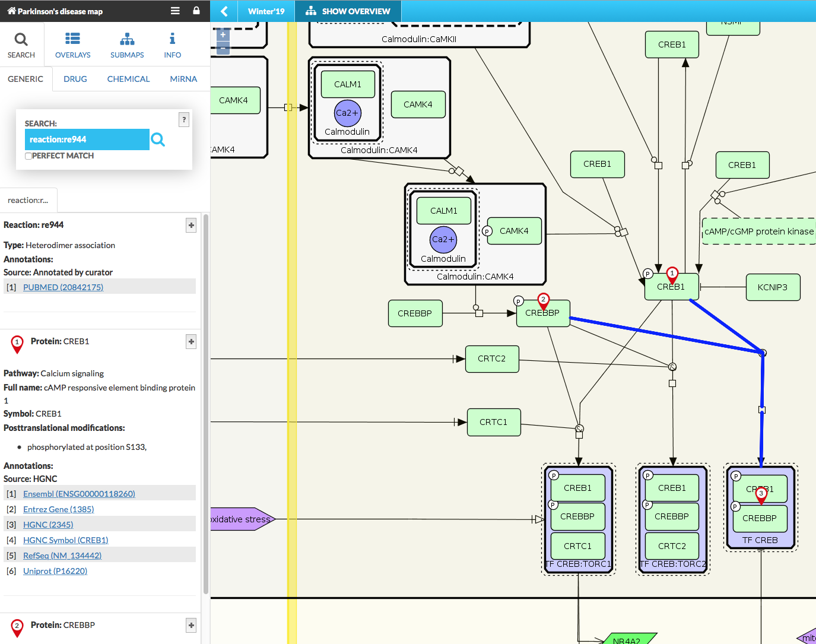This screenshot has height=644, width=816.
Task: Open the PUBMED (20842175) link
Action: pyautogui.click(x=63, y=287)
